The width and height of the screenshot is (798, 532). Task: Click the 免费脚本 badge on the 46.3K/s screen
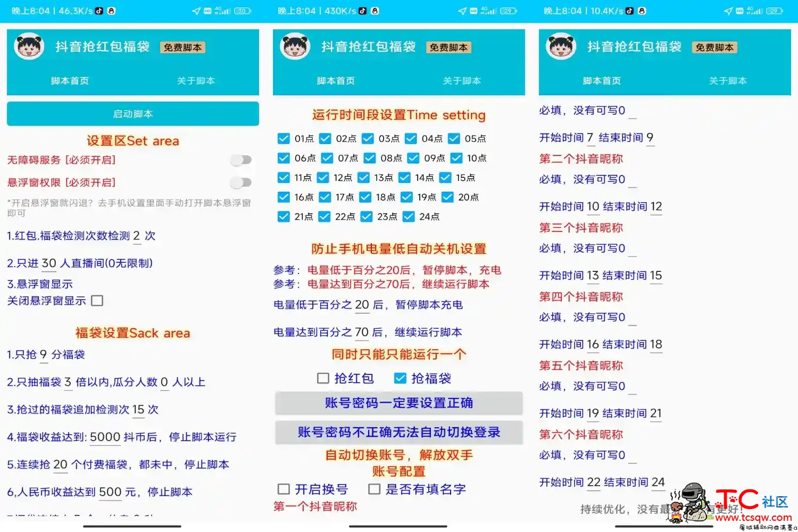(x=182, y=47)
